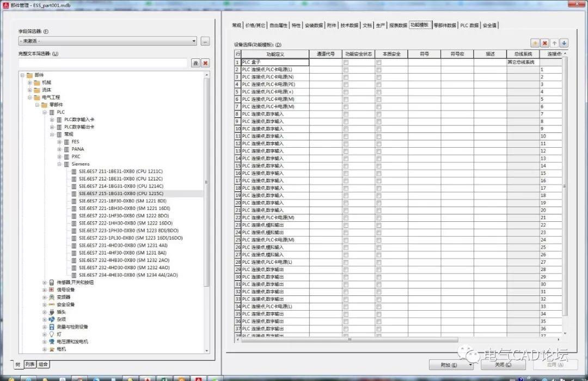Viewport: 588px width, 381px height.
Task: Switch to the 常规 tab
Action: [237, 26]
